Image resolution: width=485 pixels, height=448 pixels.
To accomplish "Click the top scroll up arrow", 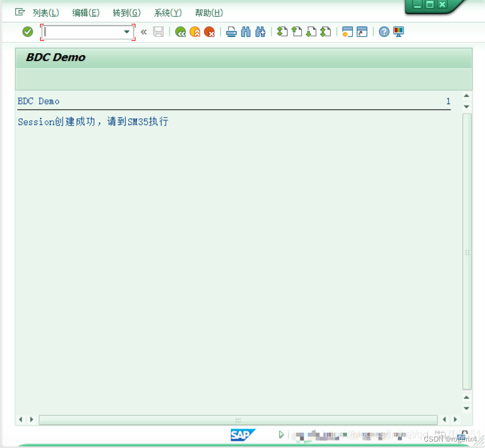I will pos(467,96).
